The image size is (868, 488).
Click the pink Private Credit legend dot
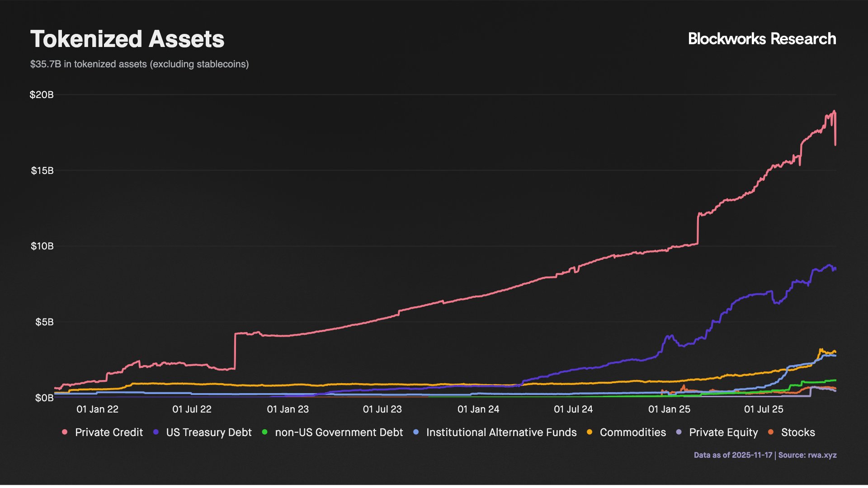pos(65,432)
